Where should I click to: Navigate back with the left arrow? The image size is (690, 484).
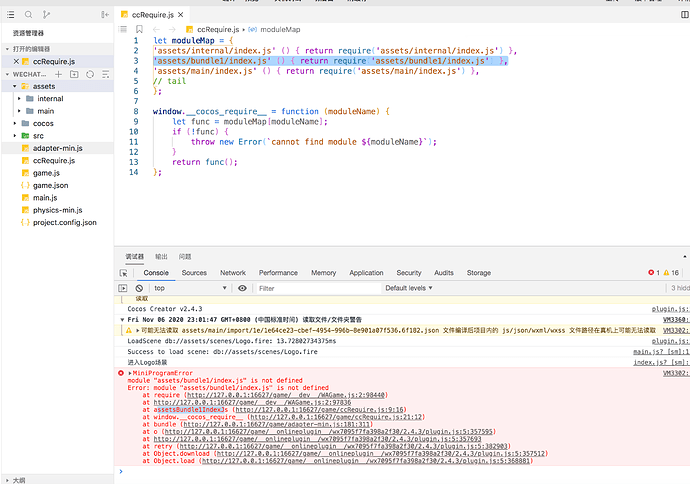click(x=156, y=29)
